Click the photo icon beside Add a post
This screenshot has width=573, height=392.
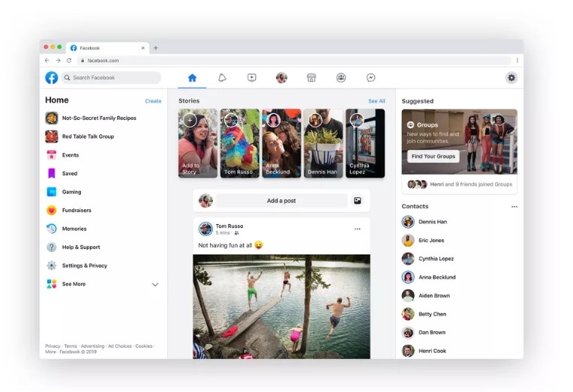coord(358,201)
